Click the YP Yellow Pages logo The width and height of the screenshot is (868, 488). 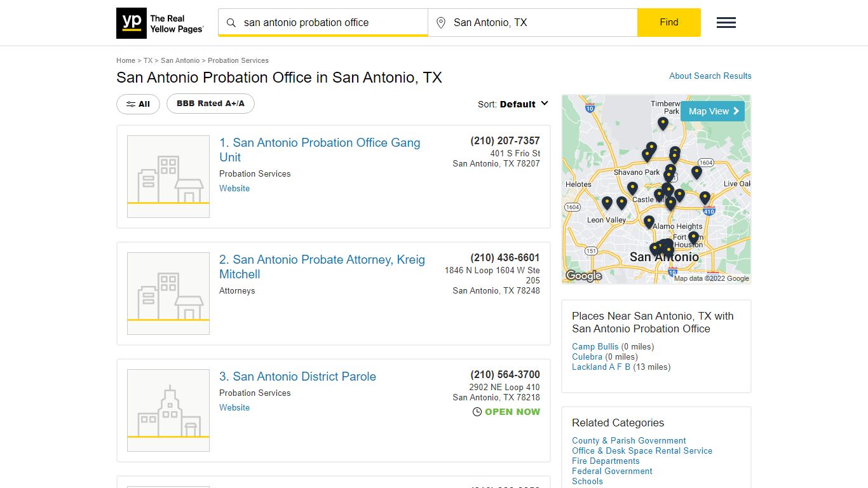pos(160,23)
